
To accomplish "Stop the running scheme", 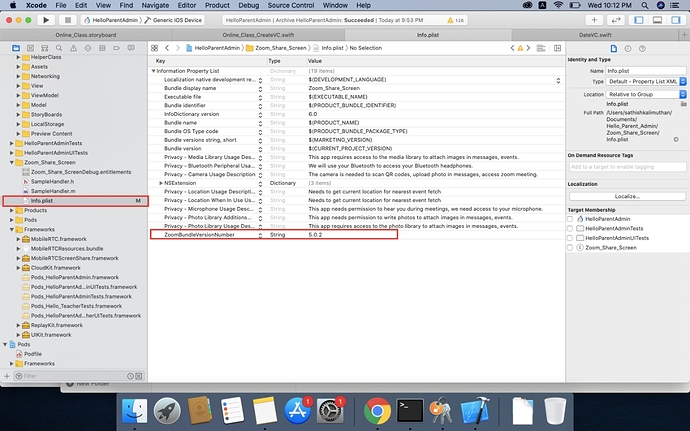I will [68, 20].
